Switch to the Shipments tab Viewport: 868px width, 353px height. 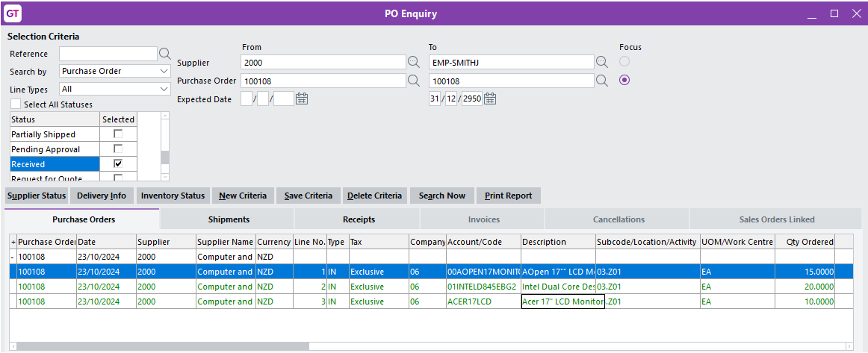pyautogui.click(x=229, y=219)
